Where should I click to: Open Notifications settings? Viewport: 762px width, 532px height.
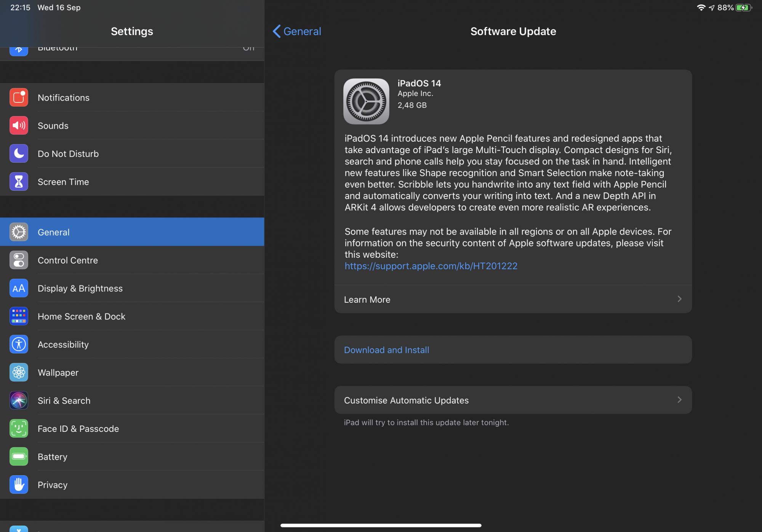click(132, 97)
